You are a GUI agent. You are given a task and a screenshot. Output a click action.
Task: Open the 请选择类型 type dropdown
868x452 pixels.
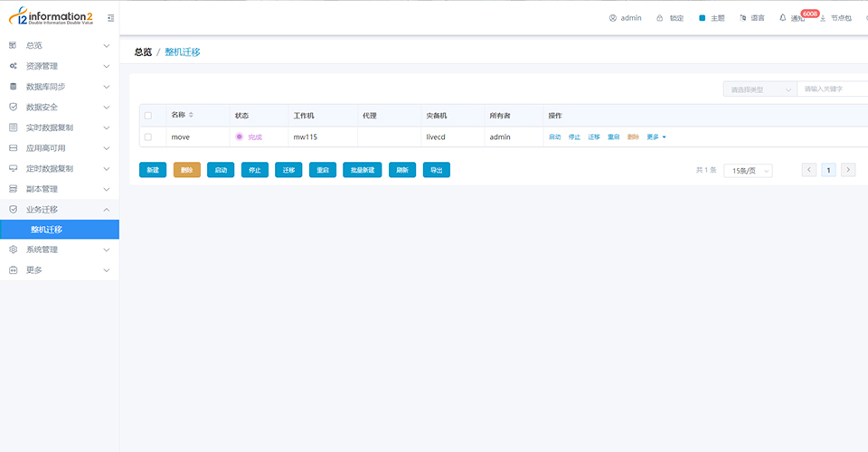tap(759, 89)
